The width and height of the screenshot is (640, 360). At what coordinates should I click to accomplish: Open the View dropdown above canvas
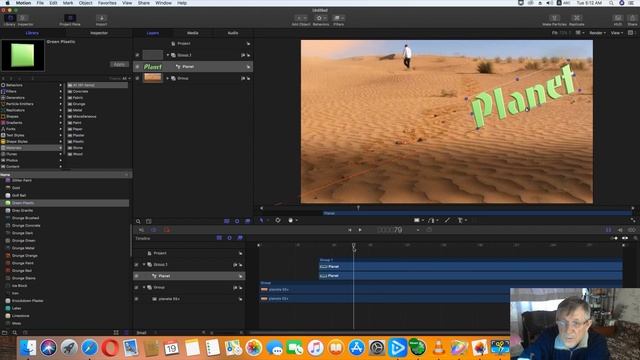coord(616,33)
